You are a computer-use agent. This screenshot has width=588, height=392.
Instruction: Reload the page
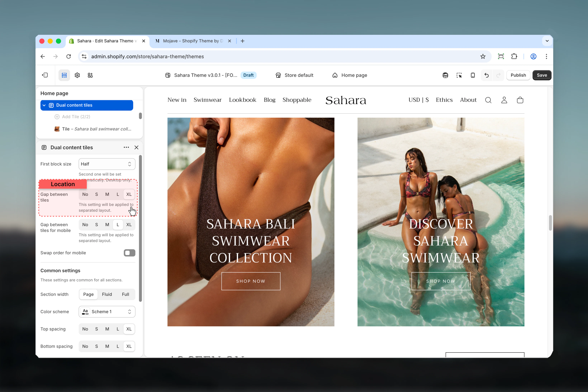(68, 56)
